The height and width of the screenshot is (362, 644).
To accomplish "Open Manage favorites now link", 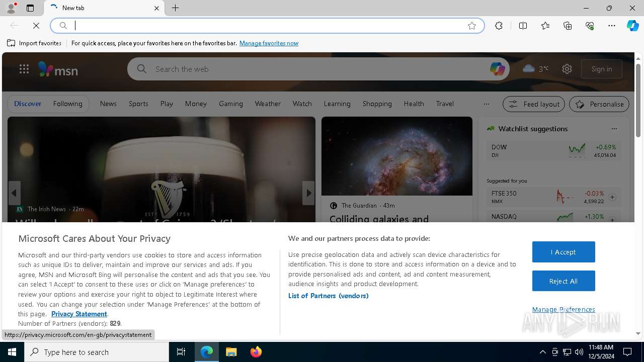I will (x=269, y=43).
